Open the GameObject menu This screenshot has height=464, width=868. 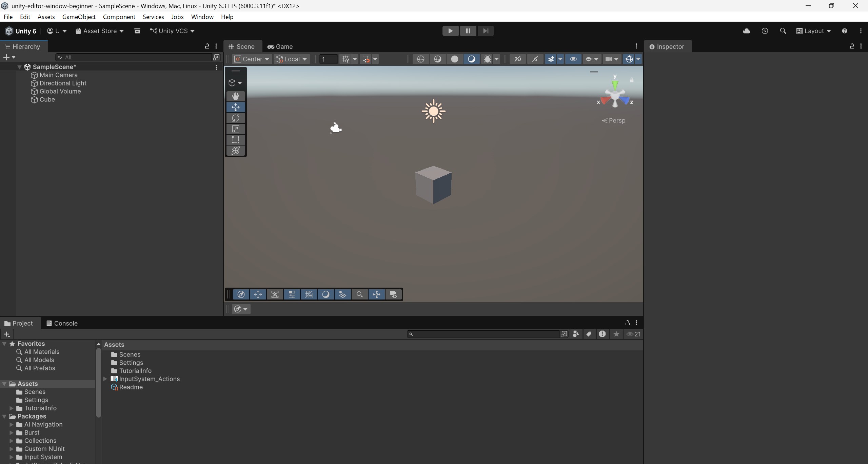click(x=79, y=17)
